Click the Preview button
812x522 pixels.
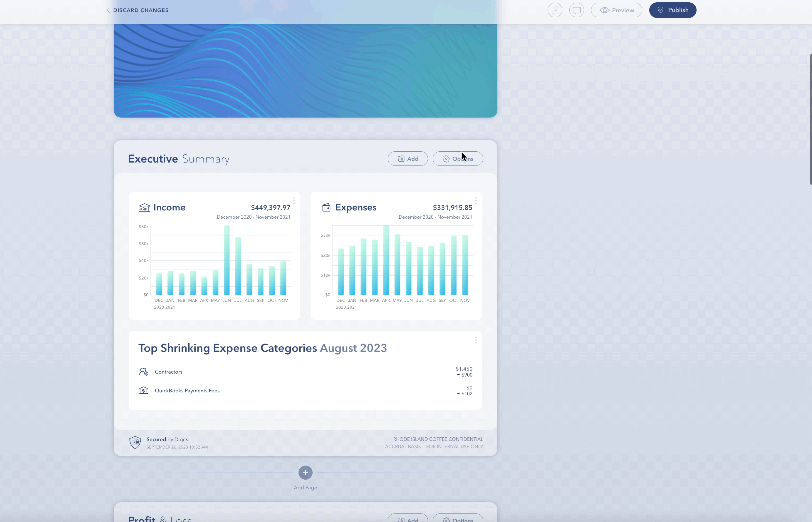pyautogui.click(x=617, y=10)
